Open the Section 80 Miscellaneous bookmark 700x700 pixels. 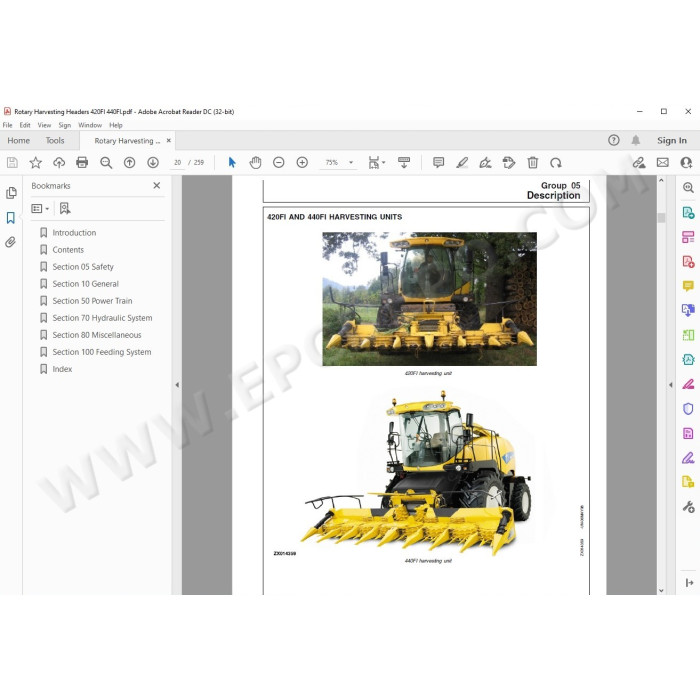pos(97,335)
